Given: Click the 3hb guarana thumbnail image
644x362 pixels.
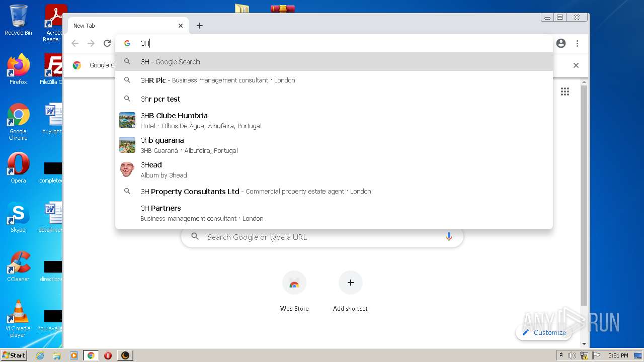Looking at the screenshot, I should click(127, 145).
